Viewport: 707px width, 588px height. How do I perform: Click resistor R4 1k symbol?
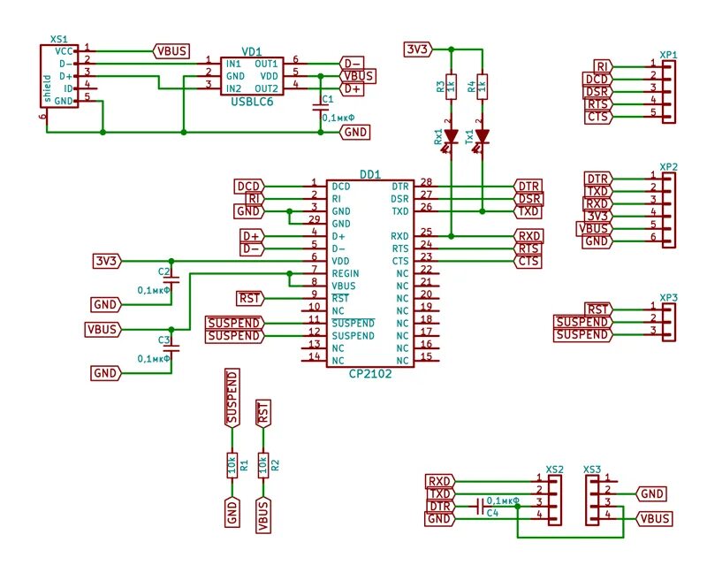point(482,87)
